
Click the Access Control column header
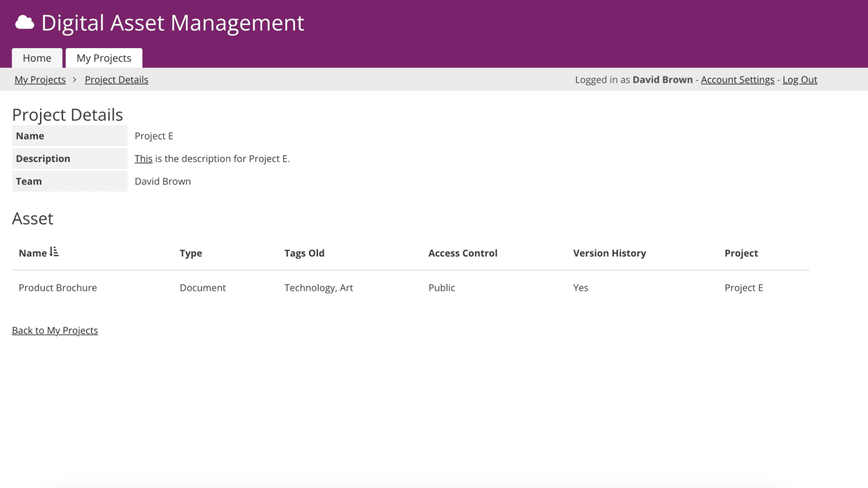tap(463, 253)
